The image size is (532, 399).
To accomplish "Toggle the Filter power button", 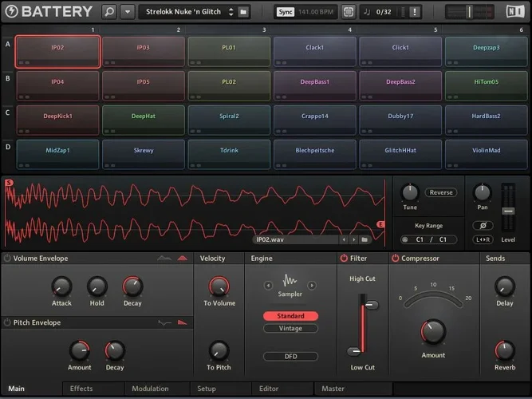I will pyautogui.click(x=345, y=259).
